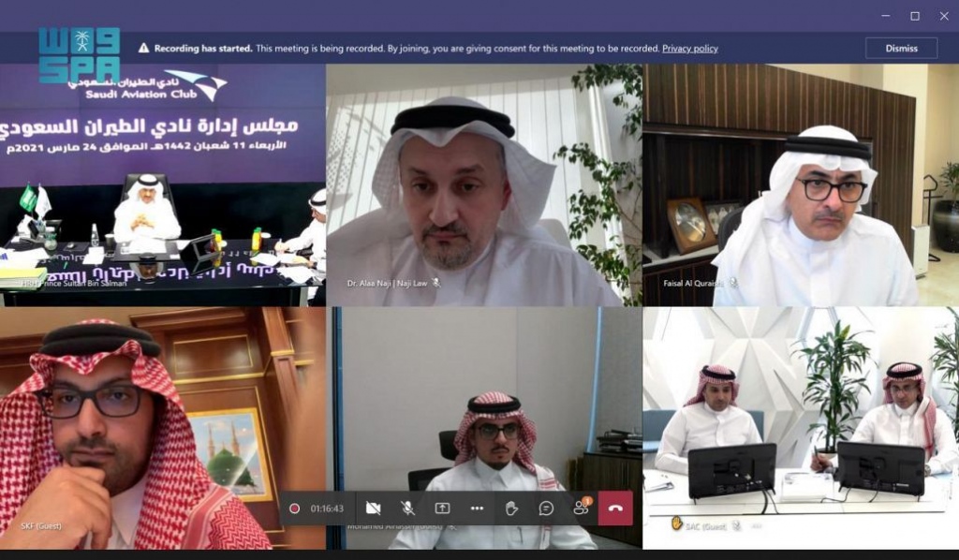The image size is (959, 560).
Task: Click the warning triangle in the banner
Action: 144,48
